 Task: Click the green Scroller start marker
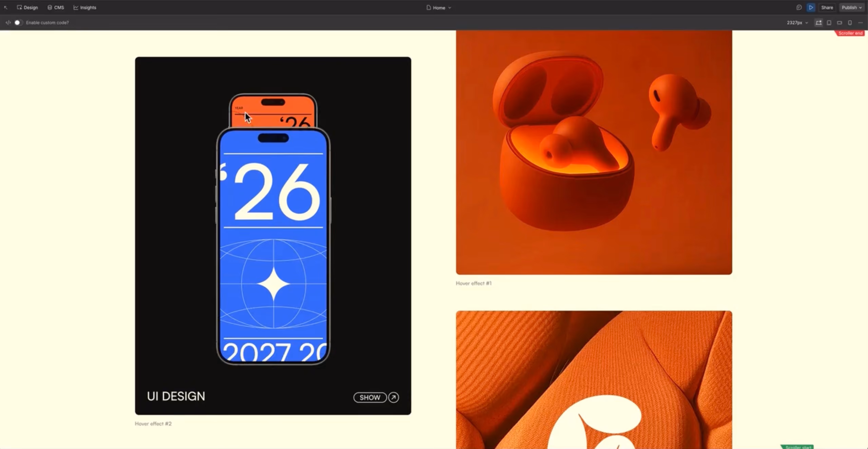pos(797,447)
